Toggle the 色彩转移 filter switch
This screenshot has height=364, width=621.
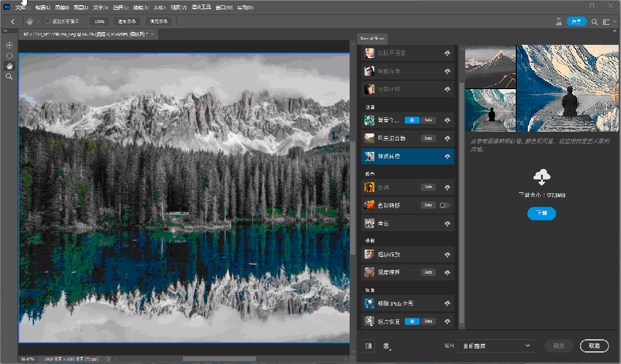[x=444, y=205]
